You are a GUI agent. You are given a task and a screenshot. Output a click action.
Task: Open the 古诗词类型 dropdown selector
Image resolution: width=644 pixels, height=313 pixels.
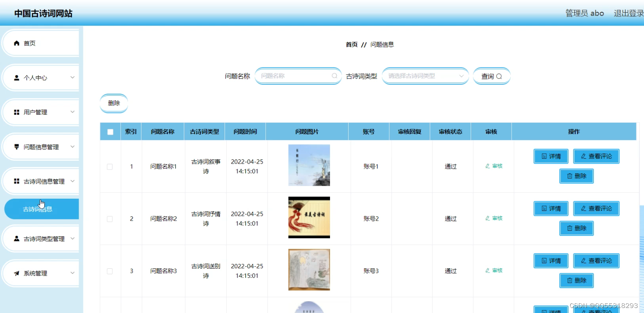425,76
